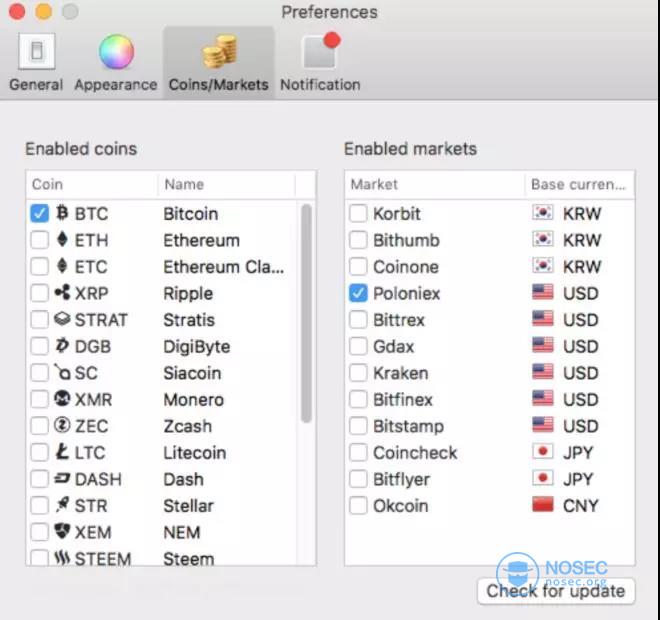Enable the Bitflyer market checkbox
Screen dimensions: 660x620
click(358, 479)
